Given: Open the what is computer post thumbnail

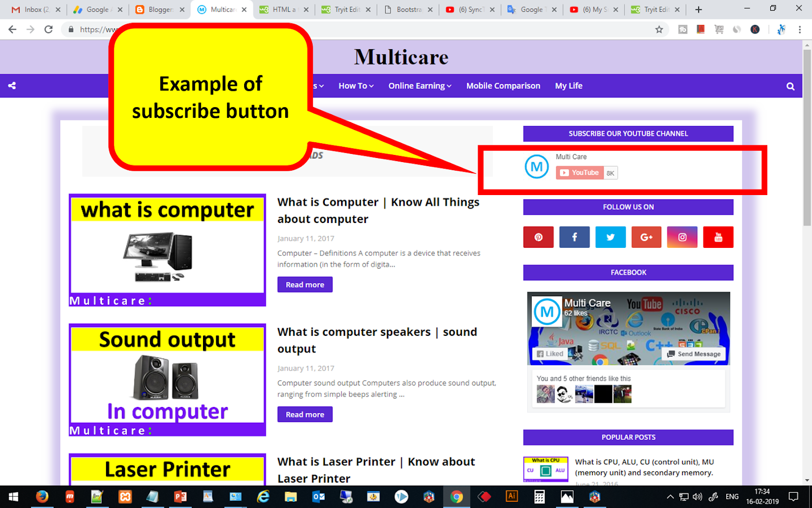Looking at the screenshot, I should (x=167, y=250).
